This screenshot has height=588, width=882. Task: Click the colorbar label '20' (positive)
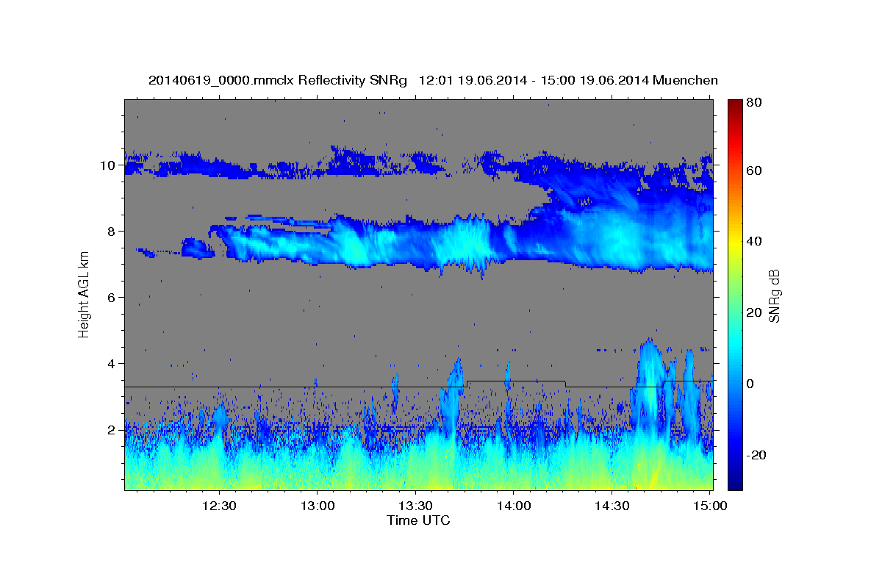pos(753,312)
